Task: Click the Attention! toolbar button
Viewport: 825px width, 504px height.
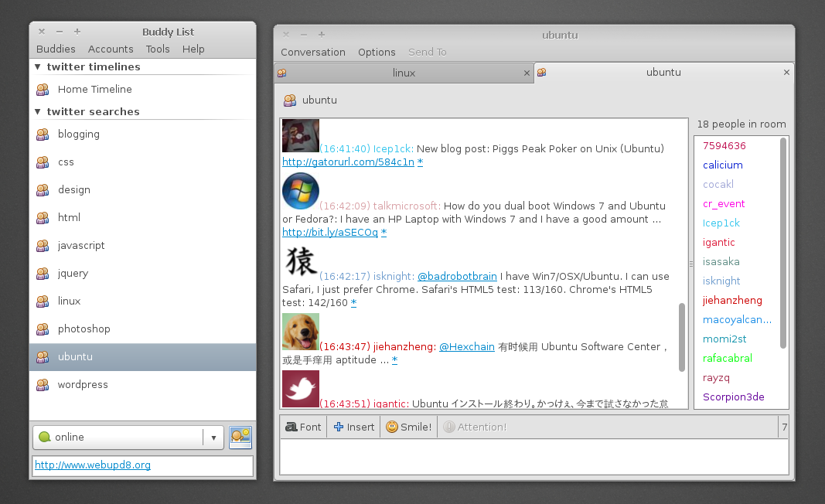Action: [x=475, y=427]
